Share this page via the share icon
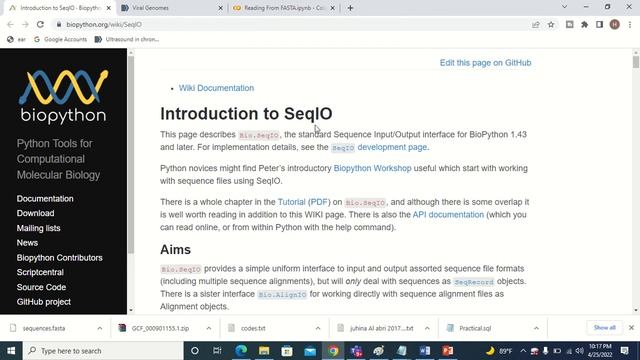This screenshot has height=360, width=640. pyautogui.click(x=536, y=24)
